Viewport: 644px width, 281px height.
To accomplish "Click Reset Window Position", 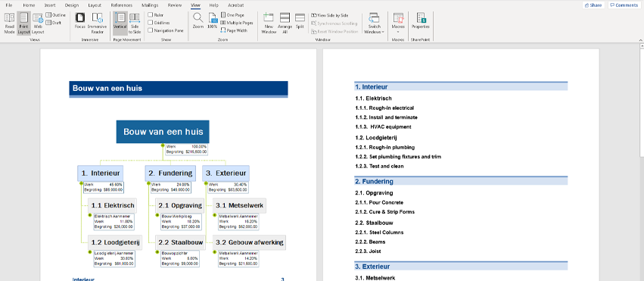I will point(334,32).
